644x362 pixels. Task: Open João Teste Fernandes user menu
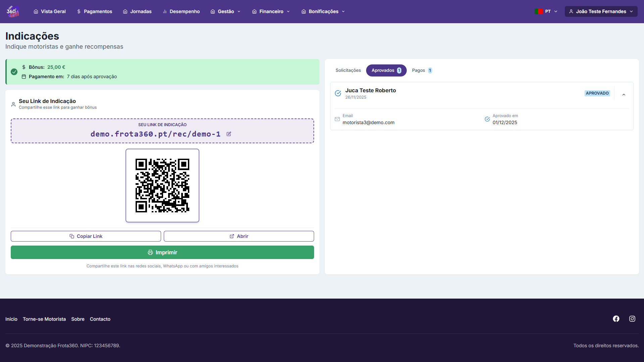tap(601, 11)
